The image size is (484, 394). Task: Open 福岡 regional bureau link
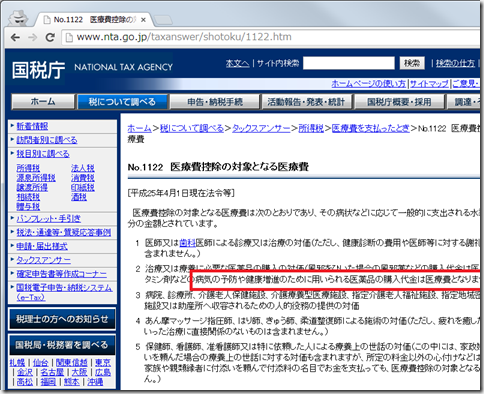point(48,382)
